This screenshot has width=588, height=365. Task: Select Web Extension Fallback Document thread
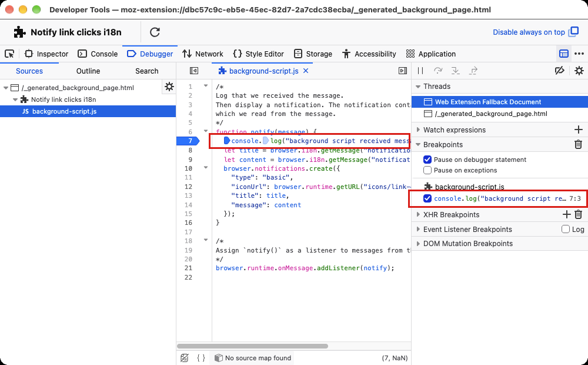tap(500, 102)
